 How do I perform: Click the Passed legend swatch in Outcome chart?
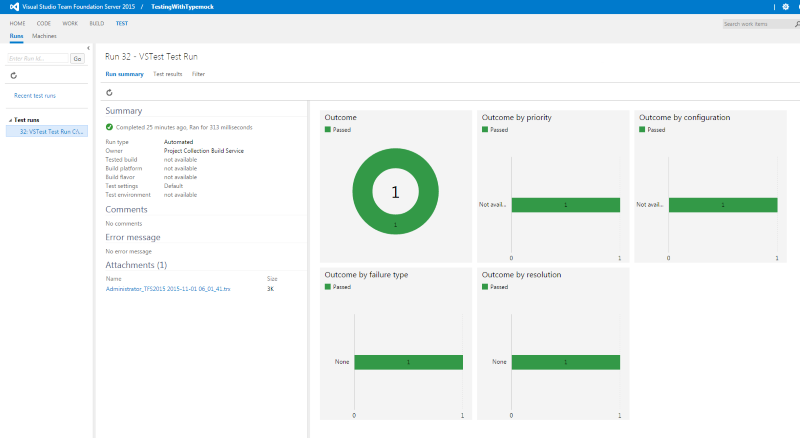328,130
